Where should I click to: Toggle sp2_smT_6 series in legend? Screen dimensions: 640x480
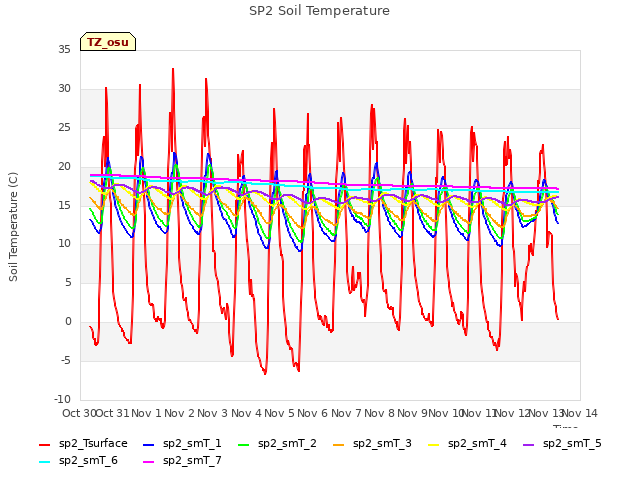click(x=78, y=461)
